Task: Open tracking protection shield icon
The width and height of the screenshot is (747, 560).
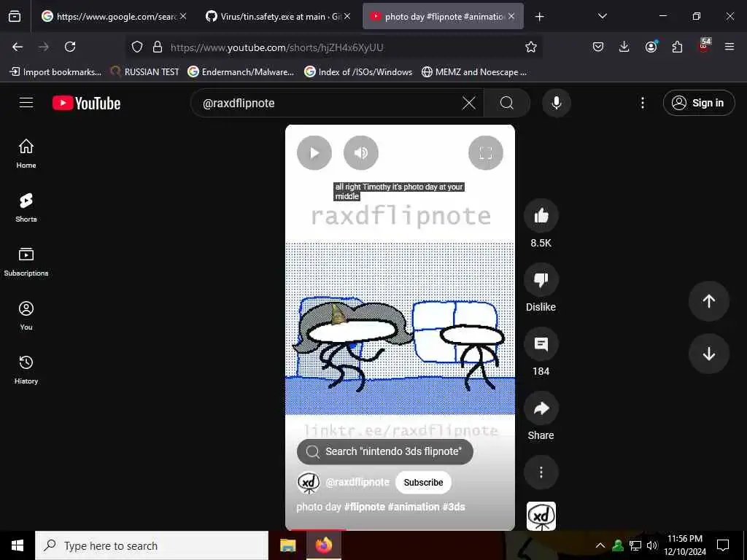Action: pyautogui.click(x=137, y=47)
